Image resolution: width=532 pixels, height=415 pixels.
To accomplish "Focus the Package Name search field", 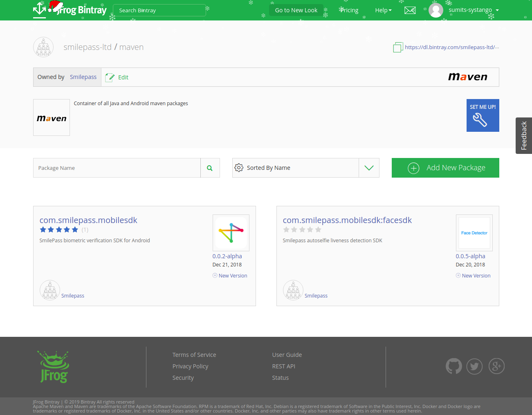I will pyautogui.click(x=117, y=168).
